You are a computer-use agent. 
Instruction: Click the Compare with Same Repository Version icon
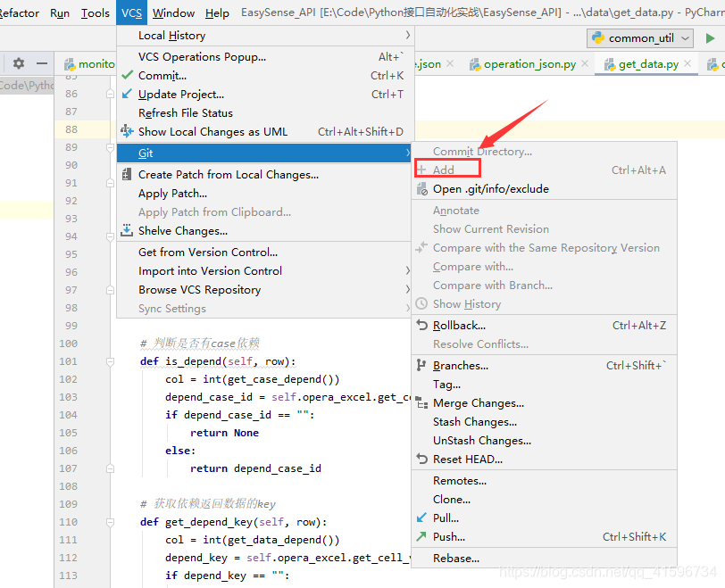coord(421,247)
